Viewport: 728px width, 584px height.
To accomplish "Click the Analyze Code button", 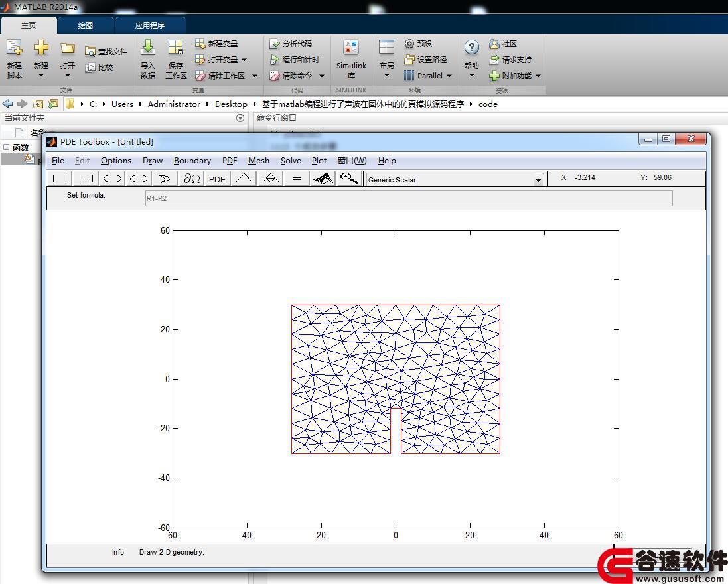I will tap(291, 44).
